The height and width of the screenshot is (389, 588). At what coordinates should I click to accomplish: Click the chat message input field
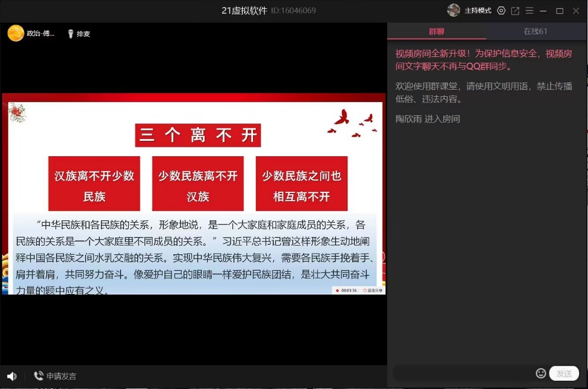(463, 373)
